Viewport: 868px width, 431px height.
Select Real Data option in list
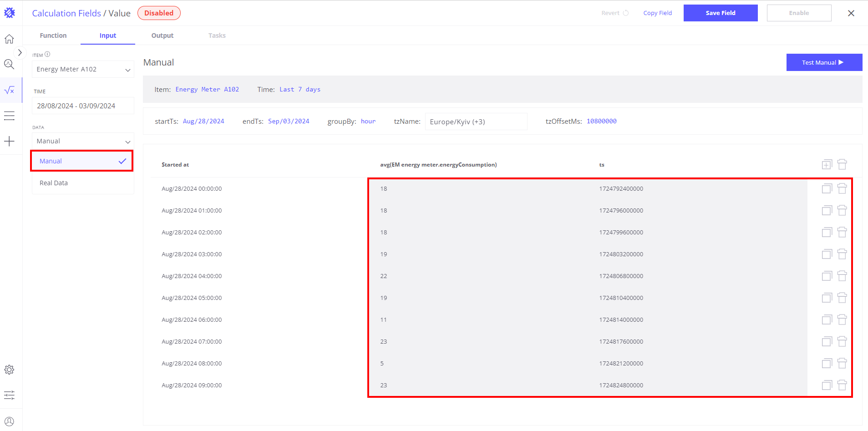click(x=54, y=183)
